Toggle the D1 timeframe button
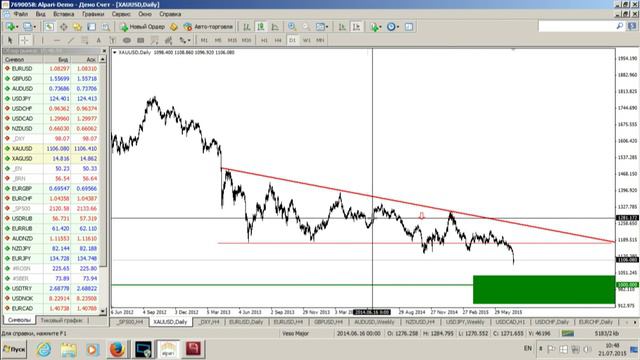This screenshot has height=360, width=640. [x=292, y=40]
